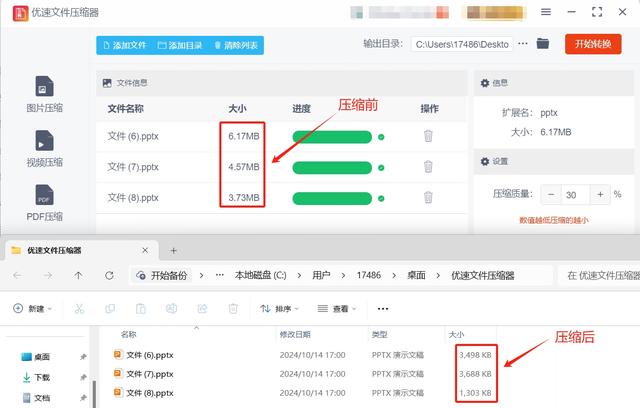Viewport: 640px width, 408px height.
Task: Open the output directory browse ellipsis
Action: tap(523, 44)
